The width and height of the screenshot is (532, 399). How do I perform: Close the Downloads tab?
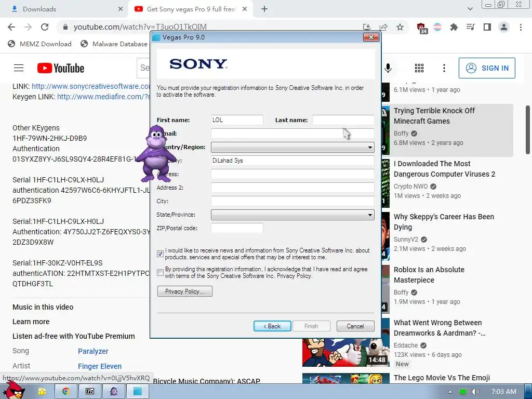(x=121, y=9)
